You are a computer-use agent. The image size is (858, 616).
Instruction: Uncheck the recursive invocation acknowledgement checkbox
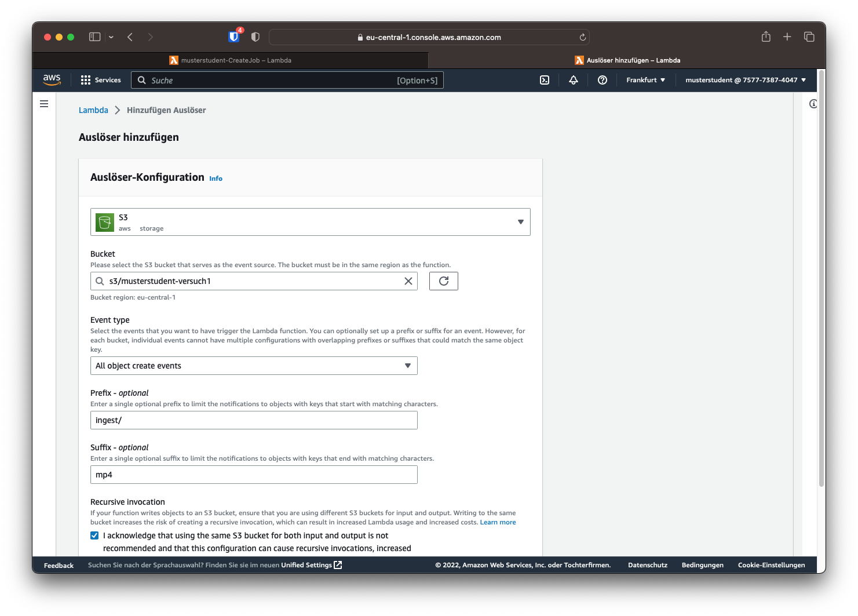(x=94, y=535)
